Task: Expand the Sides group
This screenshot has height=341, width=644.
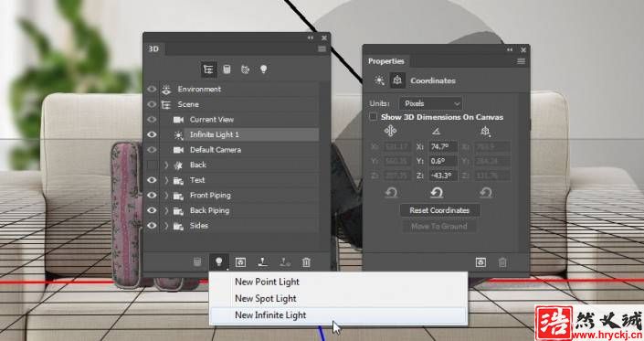Action: point(166,226)
